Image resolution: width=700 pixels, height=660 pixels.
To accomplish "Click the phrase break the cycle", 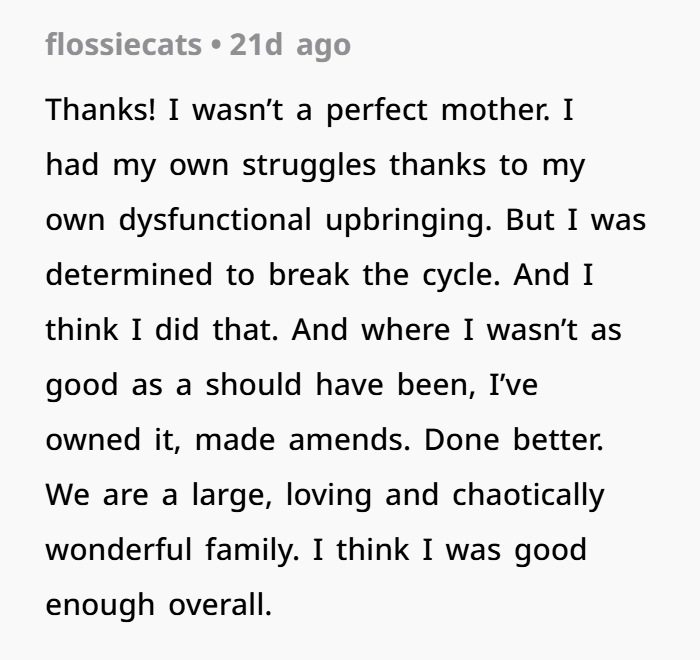I will (384, 276).
